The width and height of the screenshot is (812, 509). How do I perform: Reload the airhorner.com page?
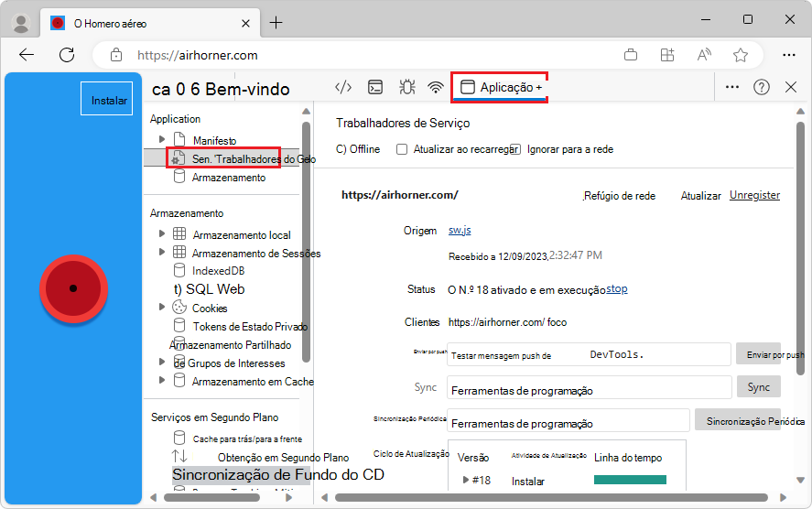pyautogui.click(x=67, y=55)
